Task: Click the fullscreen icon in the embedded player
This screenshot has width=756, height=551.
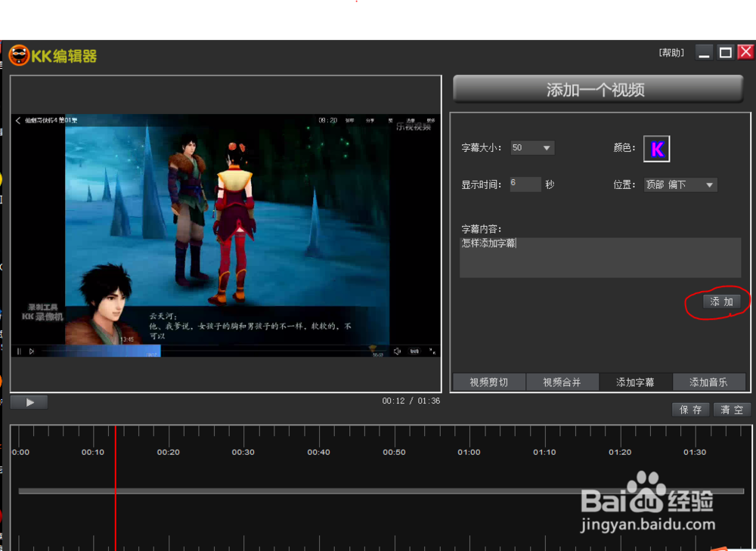Action: coord(432,351)
